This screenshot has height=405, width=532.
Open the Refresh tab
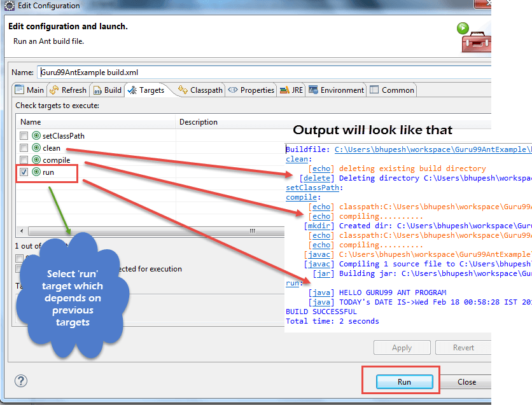[68, 90]
